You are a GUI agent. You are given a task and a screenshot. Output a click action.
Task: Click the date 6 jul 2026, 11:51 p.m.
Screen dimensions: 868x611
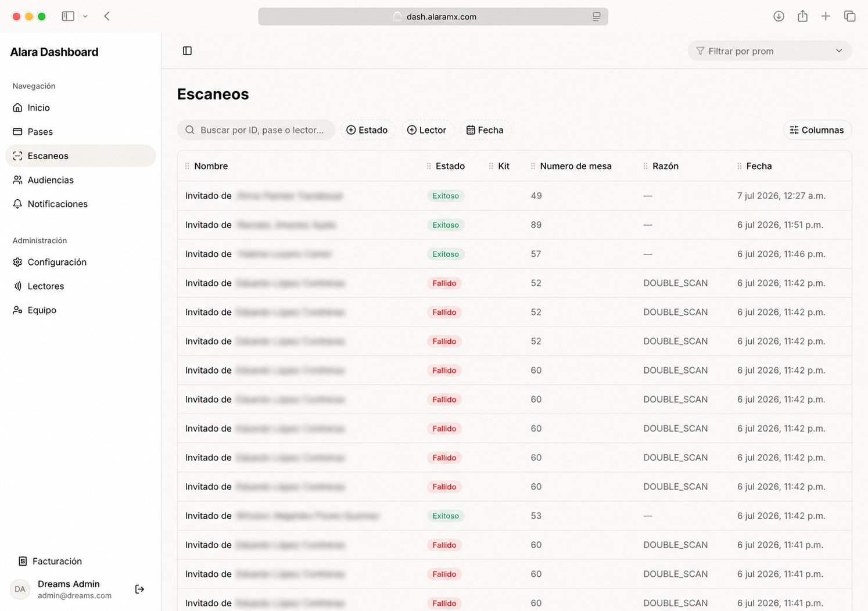point(780,225)
